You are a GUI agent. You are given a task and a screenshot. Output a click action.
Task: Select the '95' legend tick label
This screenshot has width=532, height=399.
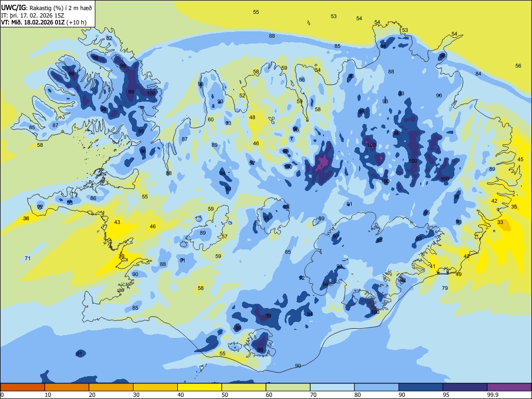[446, 395]
